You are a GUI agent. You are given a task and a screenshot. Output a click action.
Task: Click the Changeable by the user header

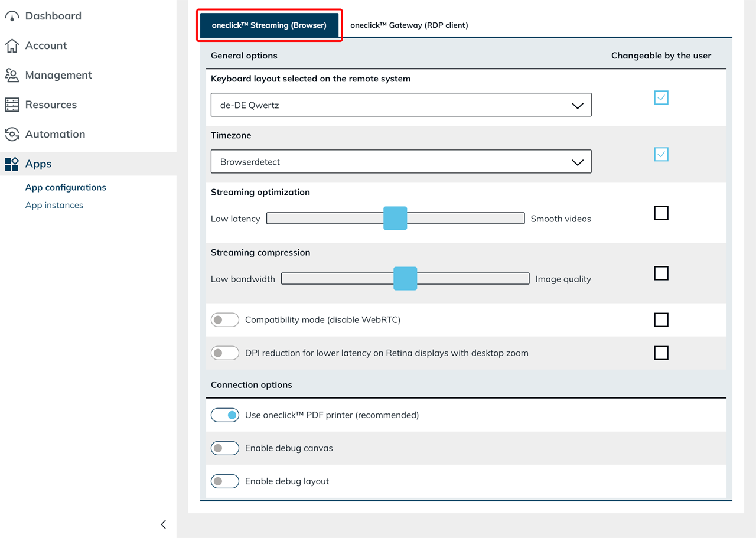pyautogui.click(x=661, y=56)
